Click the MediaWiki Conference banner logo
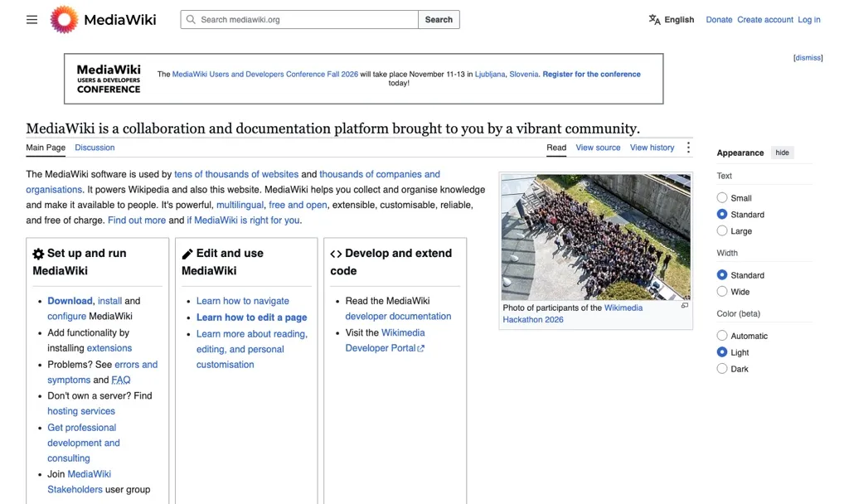Viewport: 849px width, 504px height. pyautogui.click(x=109, y=79)
